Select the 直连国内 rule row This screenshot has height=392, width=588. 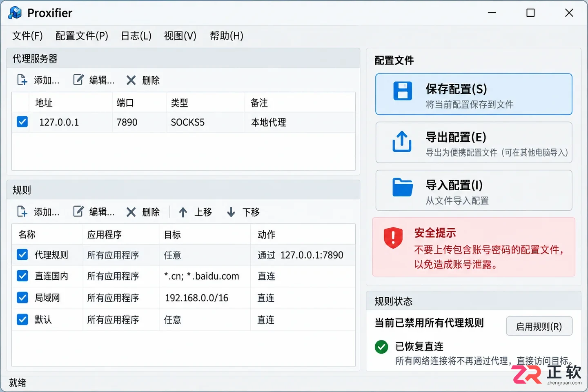pos(183,276)
